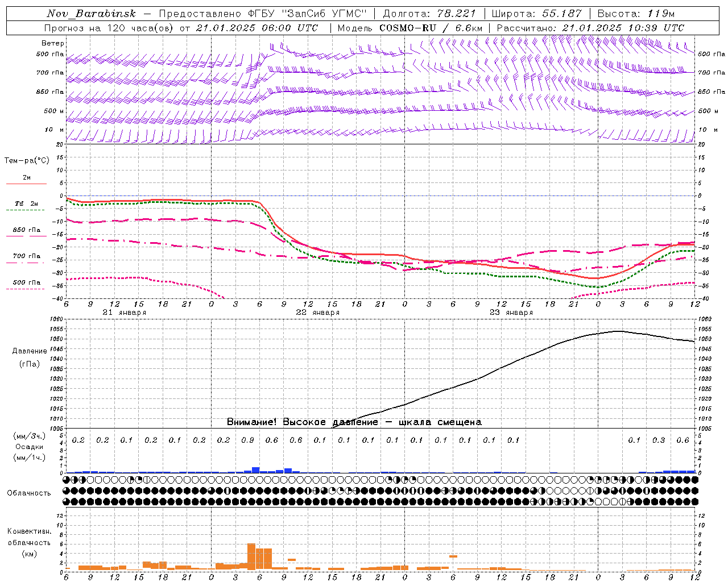Click the (км) convective cloud unit label
Viewport: 728px width, 582px height.
click(x=29, y=554)
